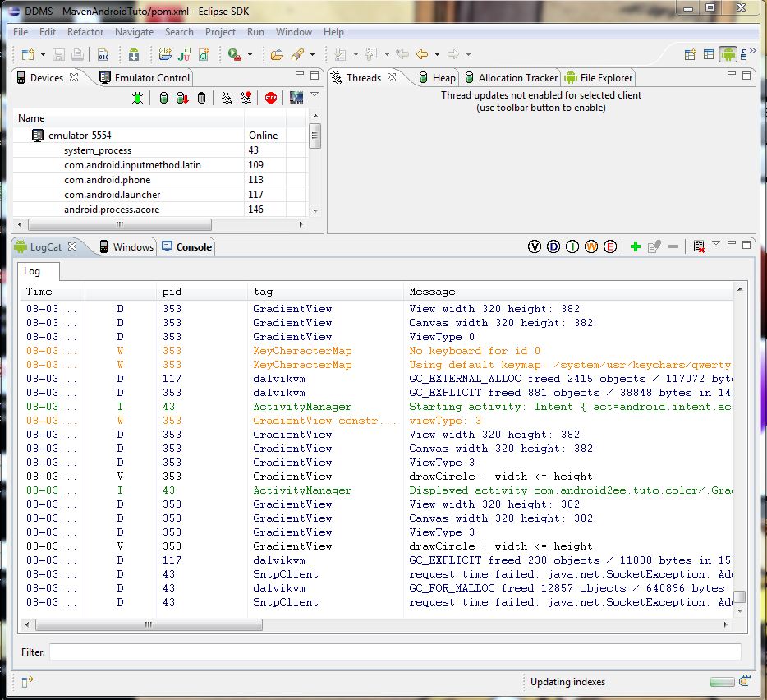Expand the Run External Tools dropdown arrow

(x=249, y=55)
